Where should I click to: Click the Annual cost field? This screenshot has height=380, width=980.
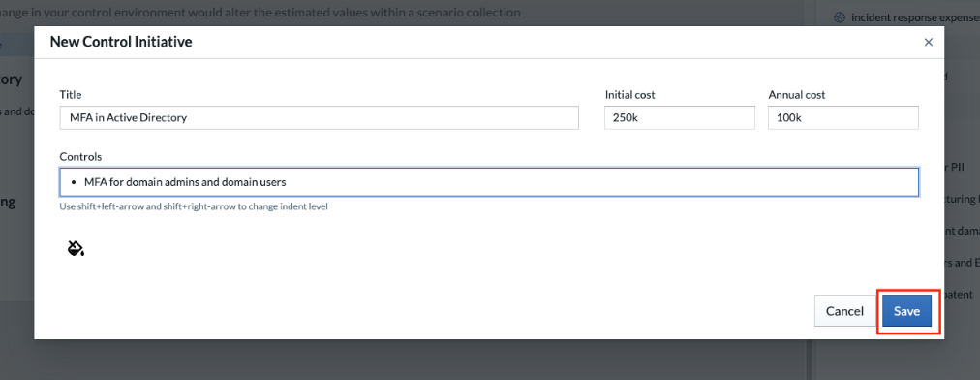tap(843, 117)
